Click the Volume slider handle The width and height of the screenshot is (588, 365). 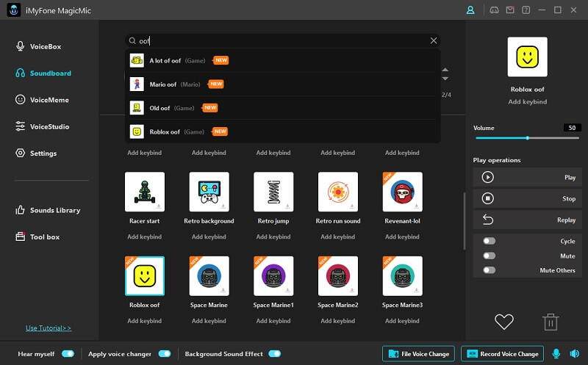point(527,138)
